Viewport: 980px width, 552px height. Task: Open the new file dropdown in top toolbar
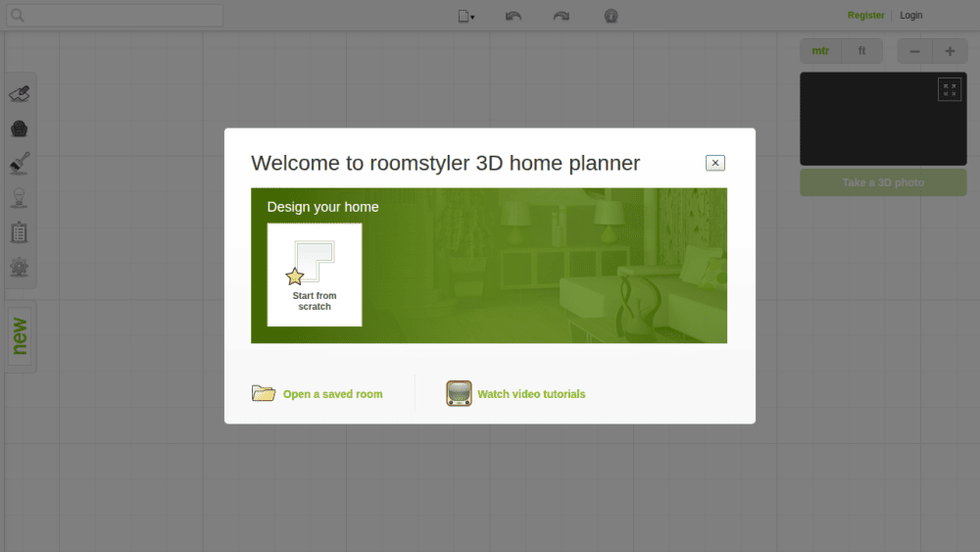466,17
